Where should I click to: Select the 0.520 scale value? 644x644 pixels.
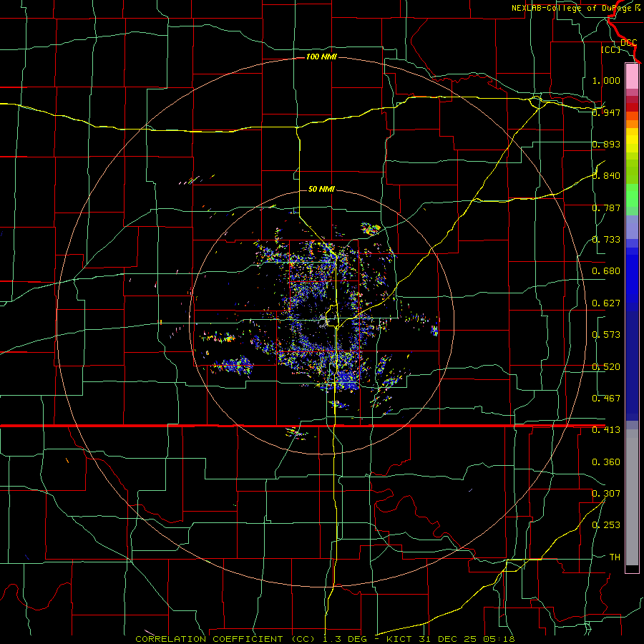[606, 367]
